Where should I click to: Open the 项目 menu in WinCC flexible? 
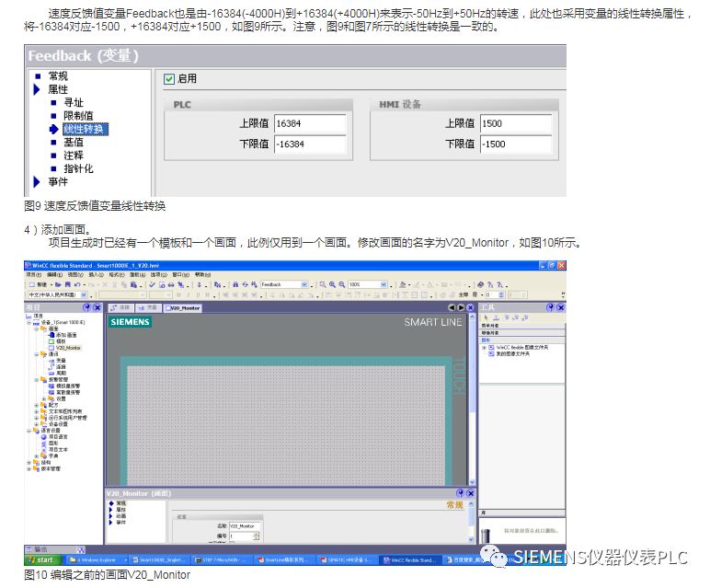tap(34, 274)
